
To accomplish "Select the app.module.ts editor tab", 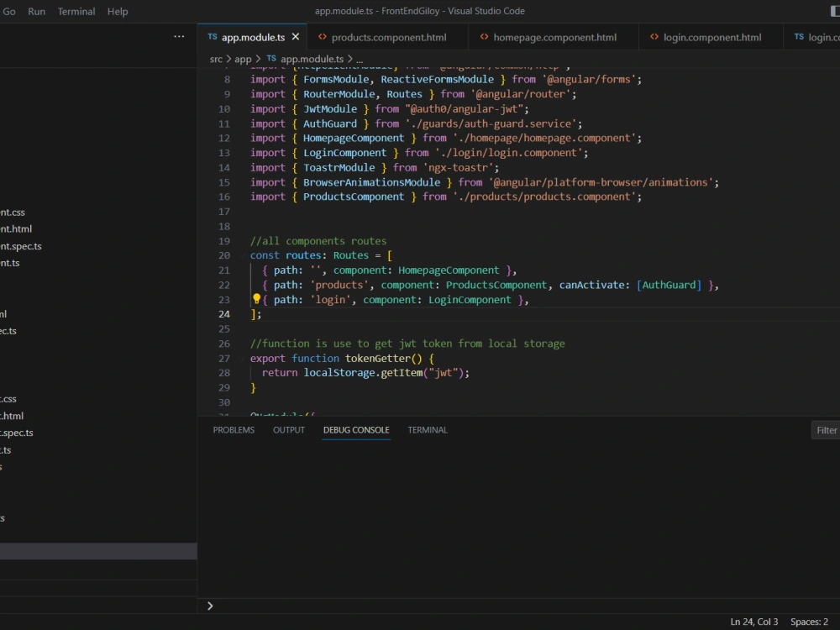I will [252, 37].
